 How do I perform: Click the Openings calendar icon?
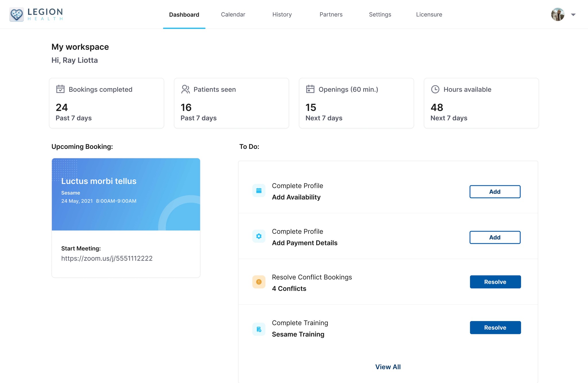click(310, 89)
